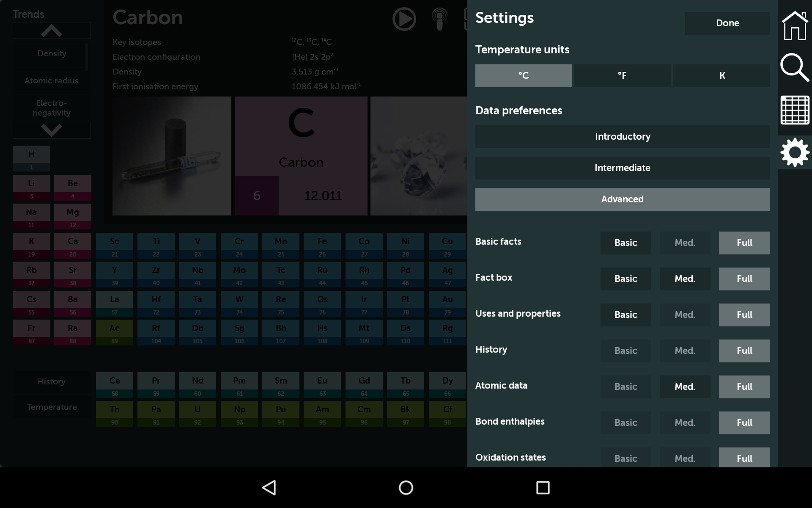Image resolution: width=812 pixels, height=508 pixels.
Task: Select °F temperature unit
Action: pyautogui.click(x=622, y=76)
